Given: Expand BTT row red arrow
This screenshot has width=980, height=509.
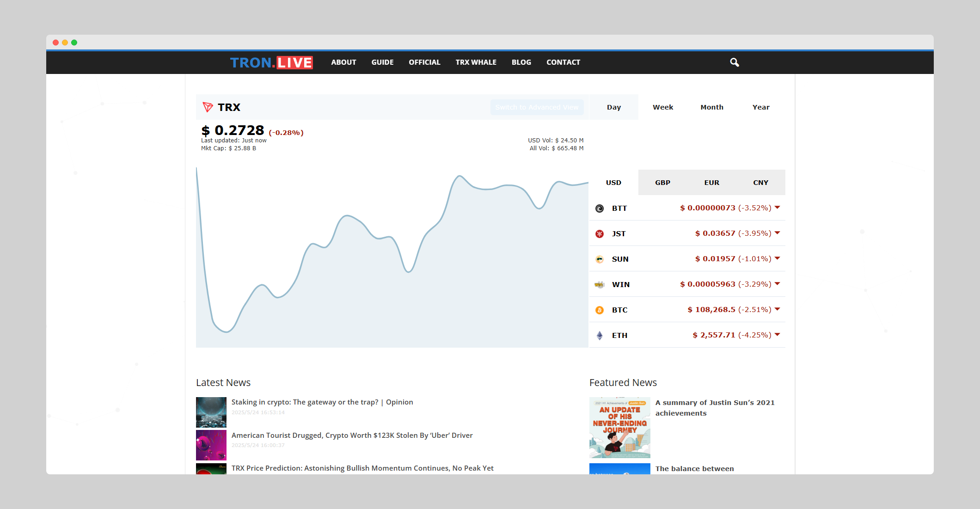Looking at the screenshot, I should coord(778,208).
